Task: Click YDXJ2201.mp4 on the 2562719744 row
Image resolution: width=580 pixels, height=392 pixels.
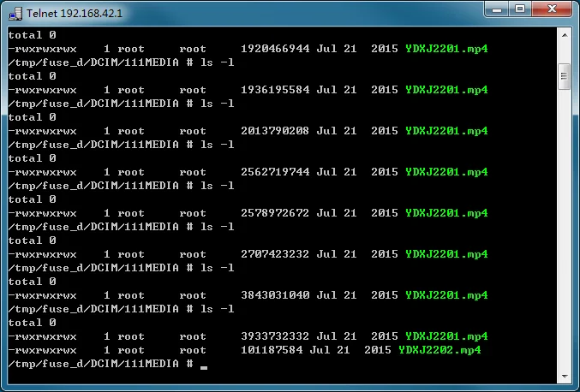Action: point(446,172)
